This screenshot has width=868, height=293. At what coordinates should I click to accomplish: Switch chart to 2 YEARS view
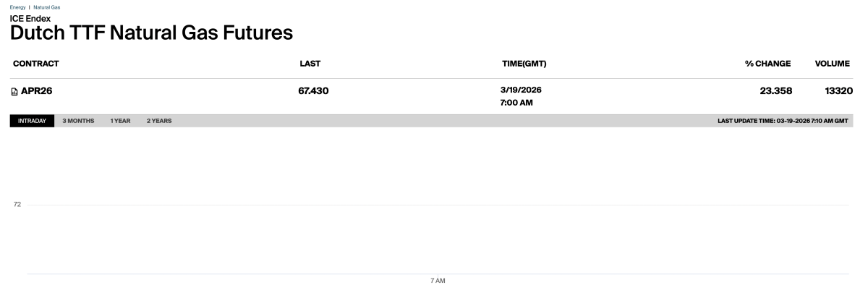(159, 121)
